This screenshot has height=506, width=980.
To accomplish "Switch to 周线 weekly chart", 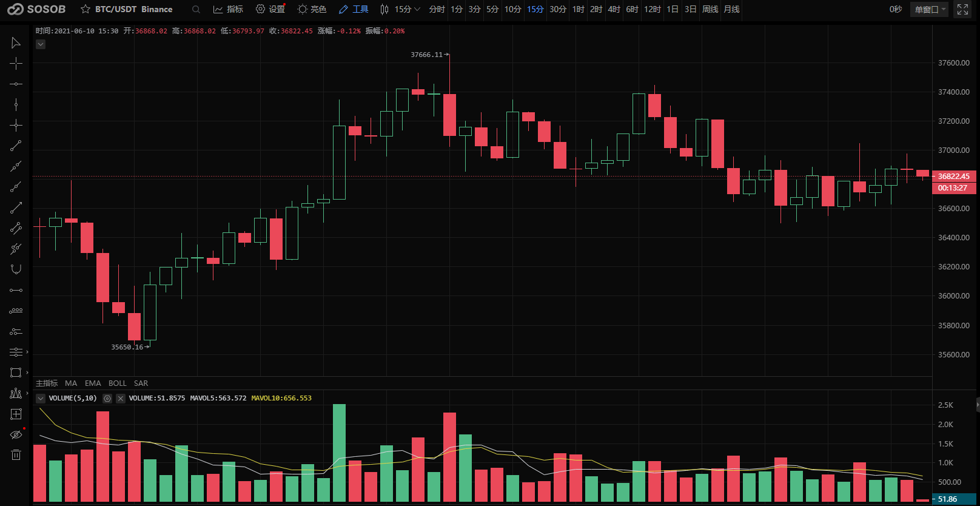I will (710, 9).
